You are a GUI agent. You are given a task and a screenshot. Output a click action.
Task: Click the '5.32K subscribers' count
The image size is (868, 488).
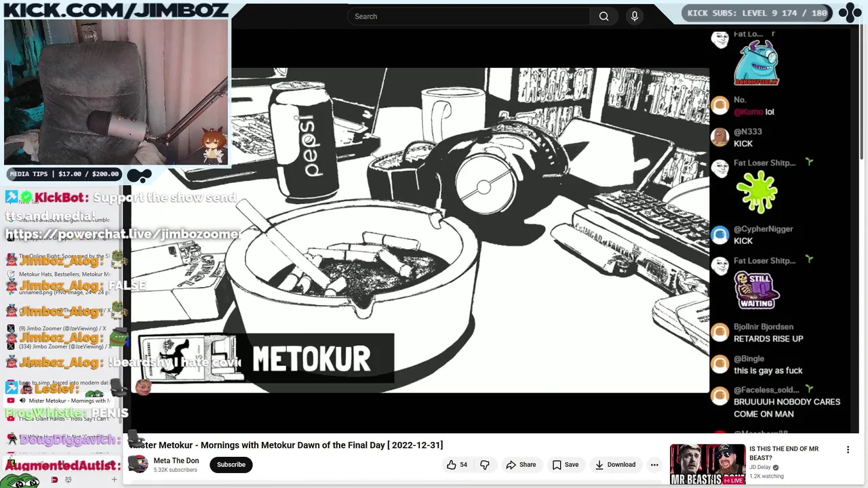pyautogui.click(x=175, y=470)
